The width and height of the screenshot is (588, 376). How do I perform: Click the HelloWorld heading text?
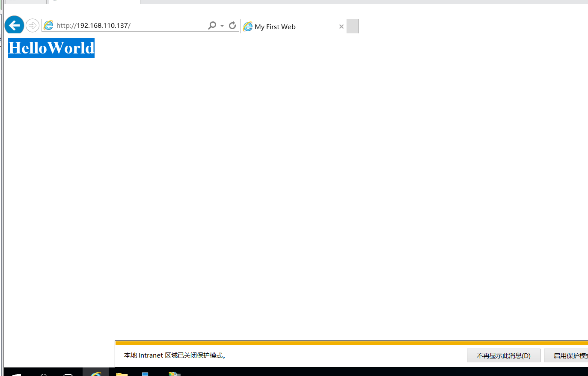coord(51,48)
